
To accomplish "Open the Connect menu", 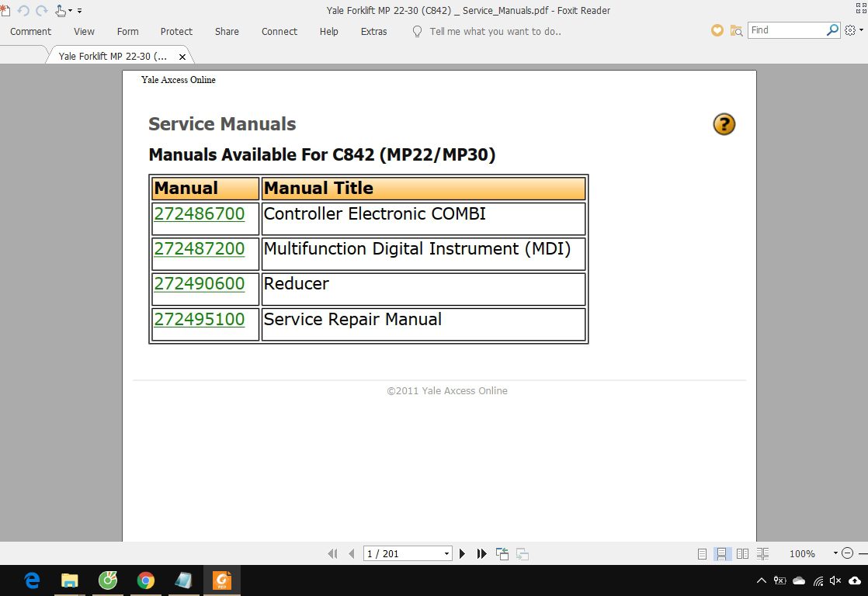I will tap(279, 32).
